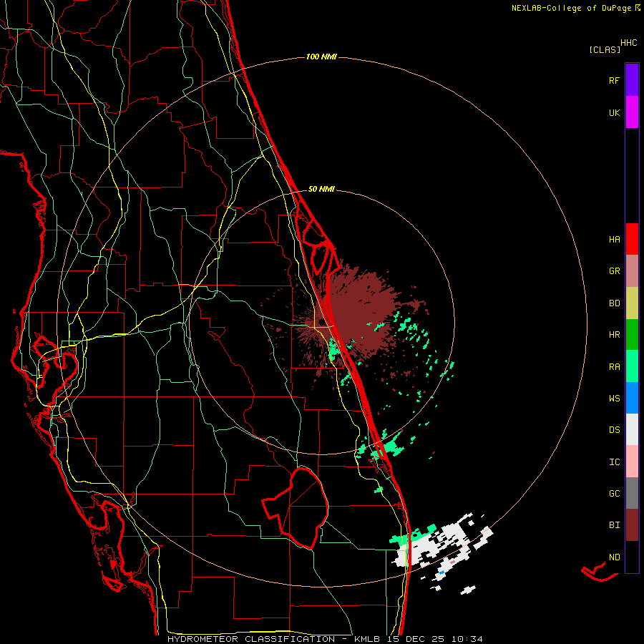Click the '100 NMI' range ring label
644x644 pixels.
tap(321, 57)
